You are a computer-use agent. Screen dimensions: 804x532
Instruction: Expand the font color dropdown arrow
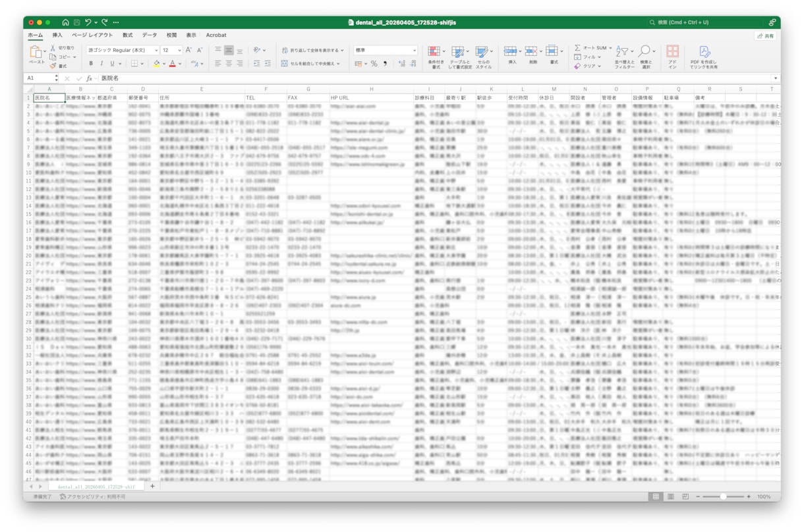pos(181,65)
